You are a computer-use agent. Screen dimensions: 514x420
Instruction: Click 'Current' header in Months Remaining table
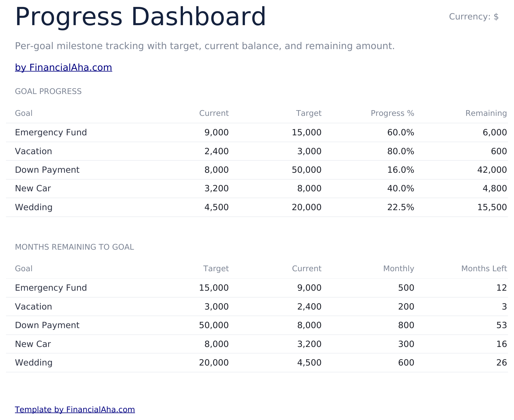tap(307, 269)
